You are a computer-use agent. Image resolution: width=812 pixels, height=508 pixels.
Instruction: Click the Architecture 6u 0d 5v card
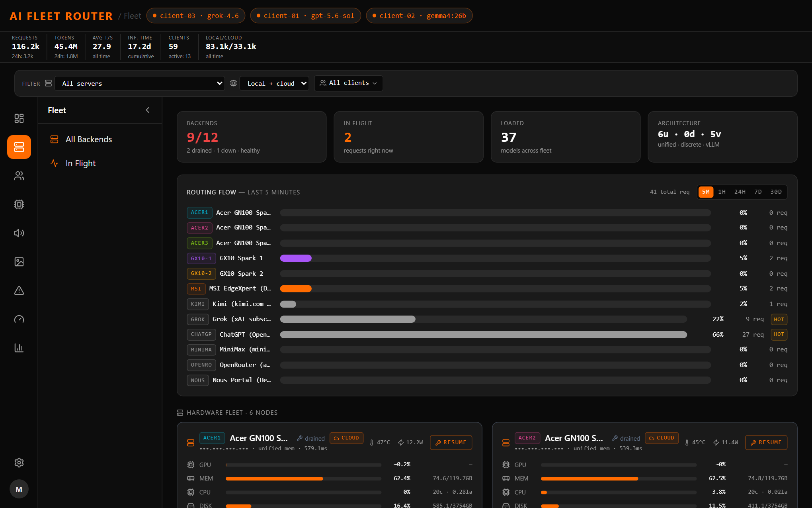(722, 137)
